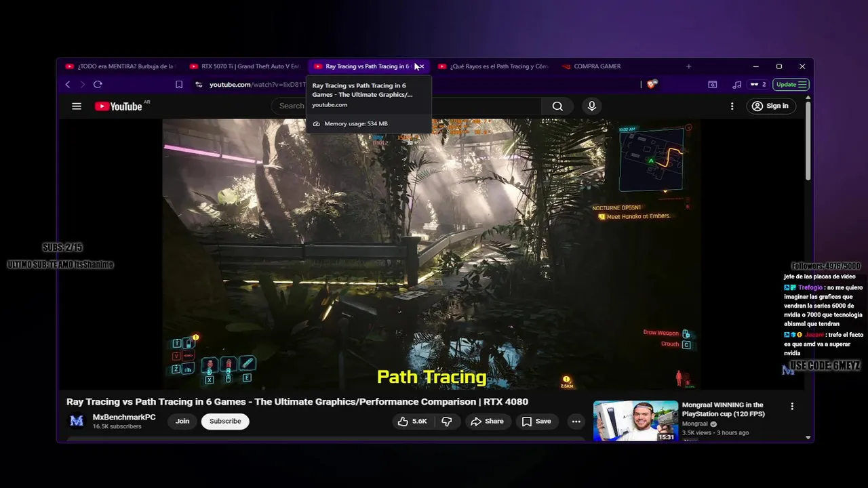Open the screenshot icon in browser toolbar

(x=713, y=85)
